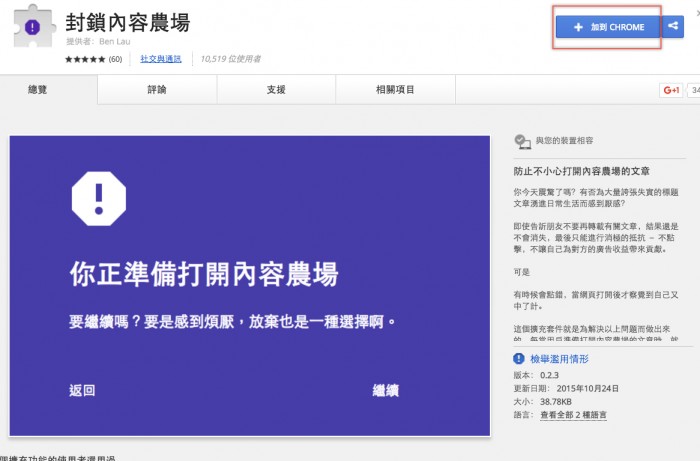
Task: Click the provider name Ben Lau
Action: pos(115,42)
